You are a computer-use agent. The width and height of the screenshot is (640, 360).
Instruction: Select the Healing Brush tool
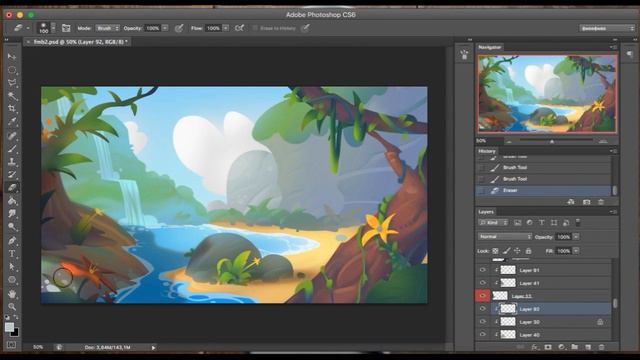[x=12, y=136]
